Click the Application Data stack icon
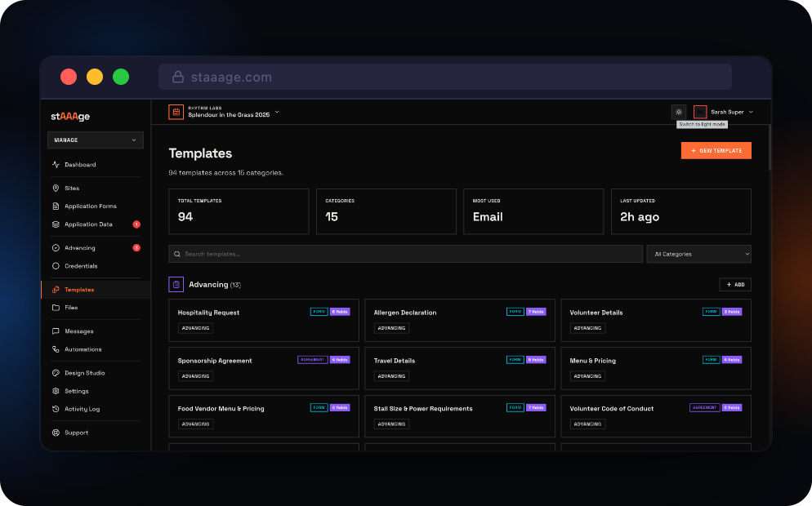The image size is (812, 506). [56, 224]
